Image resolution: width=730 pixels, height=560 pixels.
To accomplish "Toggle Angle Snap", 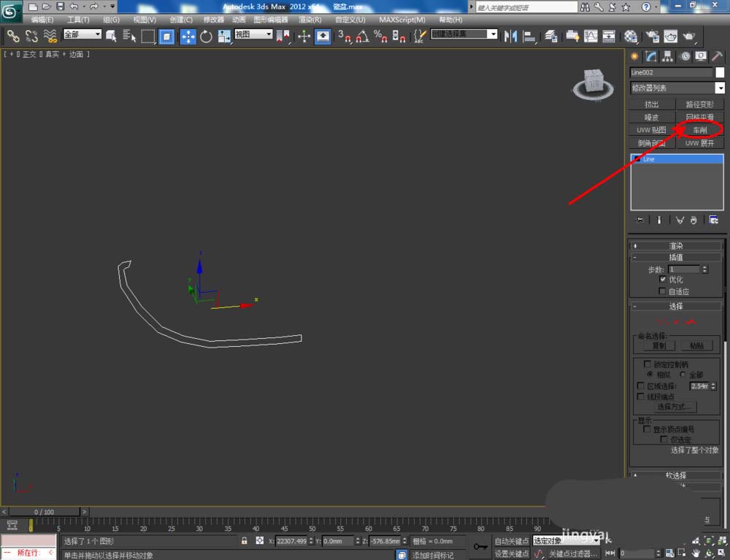I will point(362,37).
